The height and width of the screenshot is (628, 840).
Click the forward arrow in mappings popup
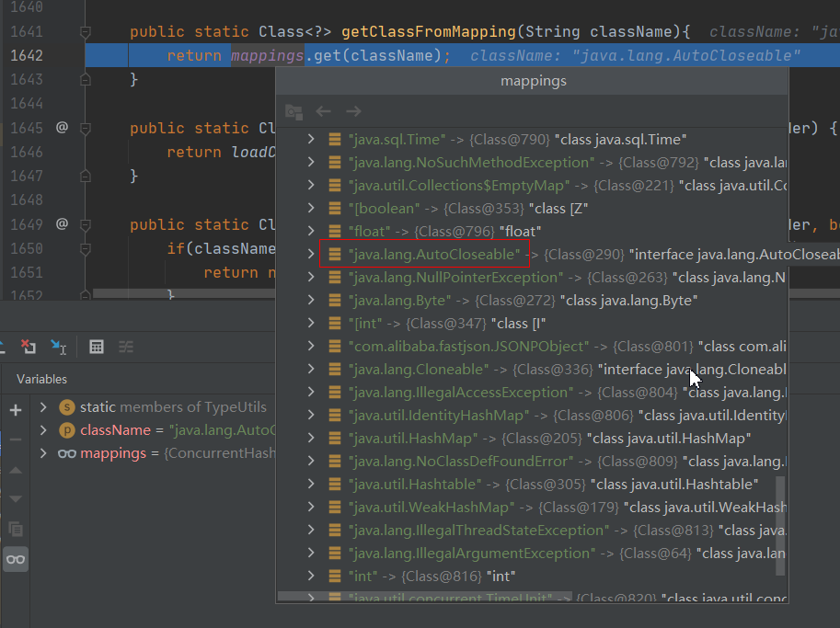pos(353,111)
